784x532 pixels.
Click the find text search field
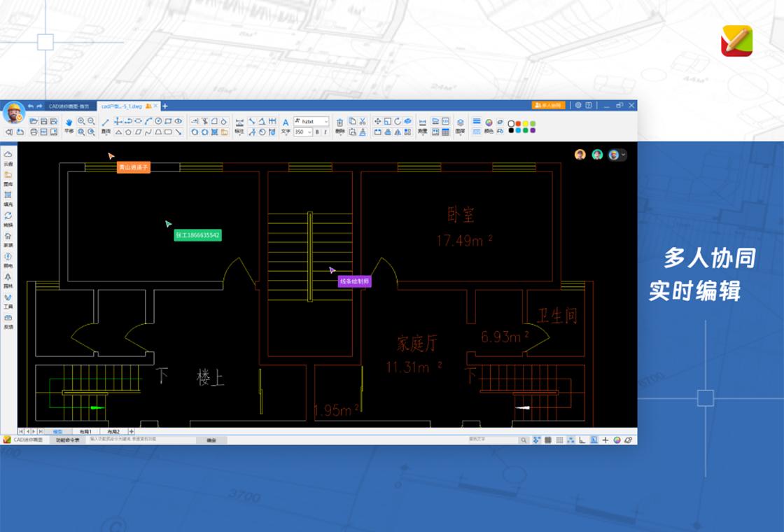coord(493,440)
